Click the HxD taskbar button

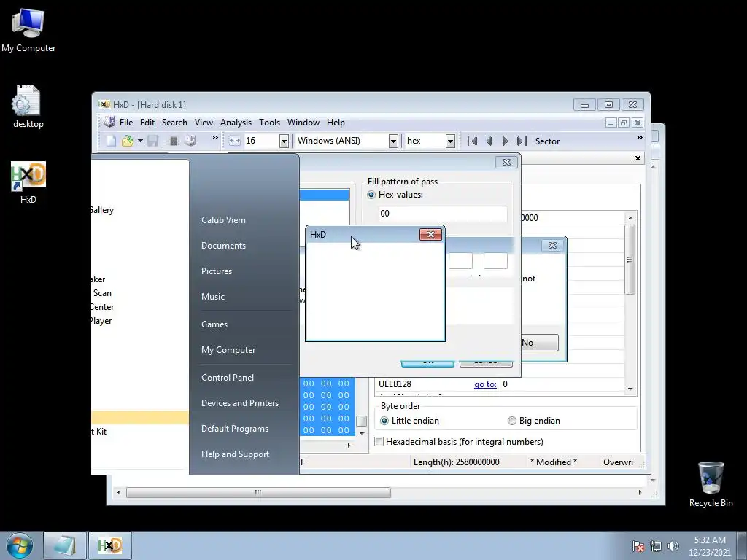click(110, 545)
